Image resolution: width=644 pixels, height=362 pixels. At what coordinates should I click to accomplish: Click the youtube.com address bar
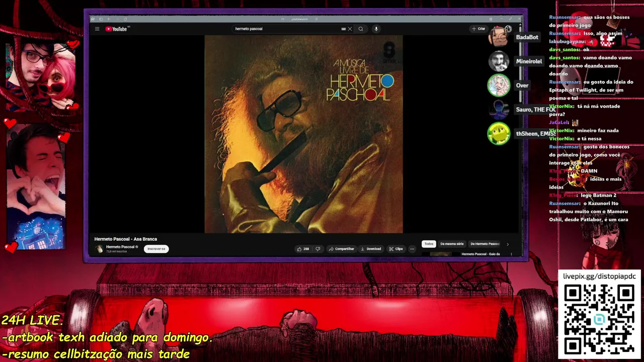point(300,19)
